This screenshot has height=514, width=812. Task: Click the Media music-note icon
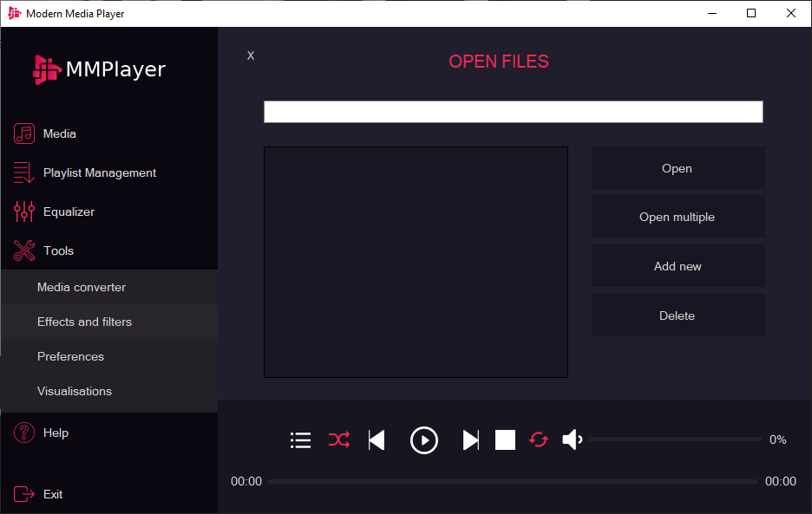click(x=23, y=133)
